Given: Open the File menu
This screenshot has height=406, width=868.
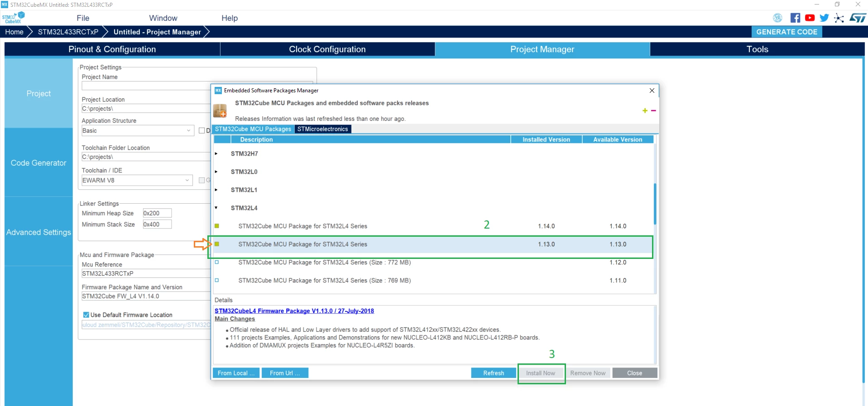Looking at the screenshot, I should click(83, 18).
